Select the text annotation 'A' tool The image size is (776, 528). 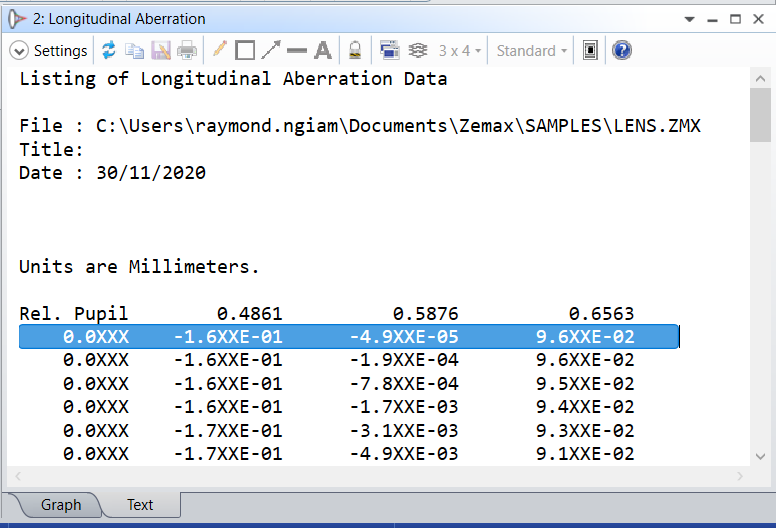pyautogui.click(x=323, y=50)
